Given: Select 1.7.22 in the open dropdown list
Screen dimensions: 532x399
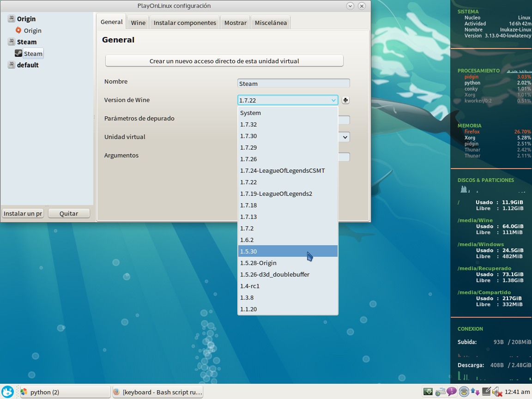Looking at the screenshot, I should (x=288, y=182).
